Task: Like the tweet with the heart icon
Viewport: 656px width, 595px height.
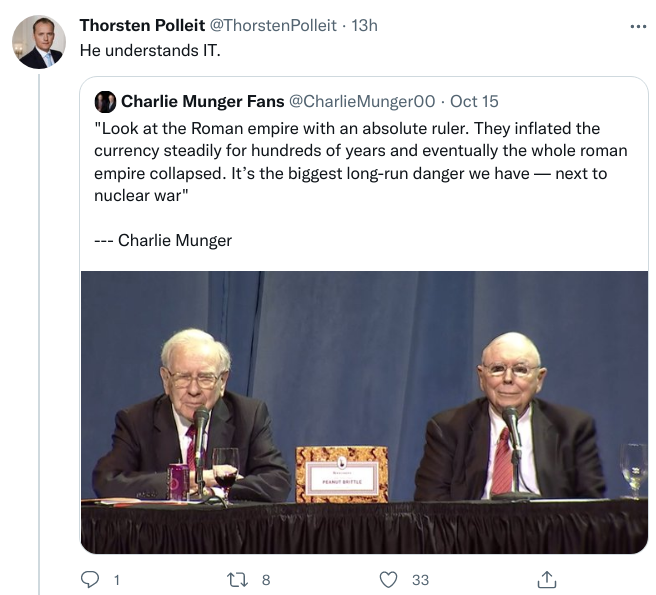Action: pyautogui.click(x=390, y=578)
